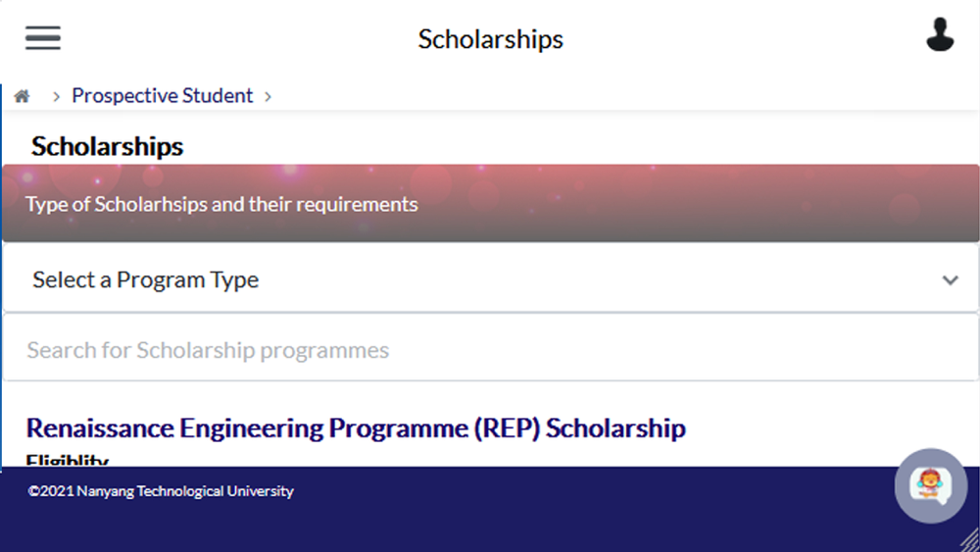Open the hamburger navigation menu
Screen dimensions: 980x552
pyautogui.click(x=43, y=38)
